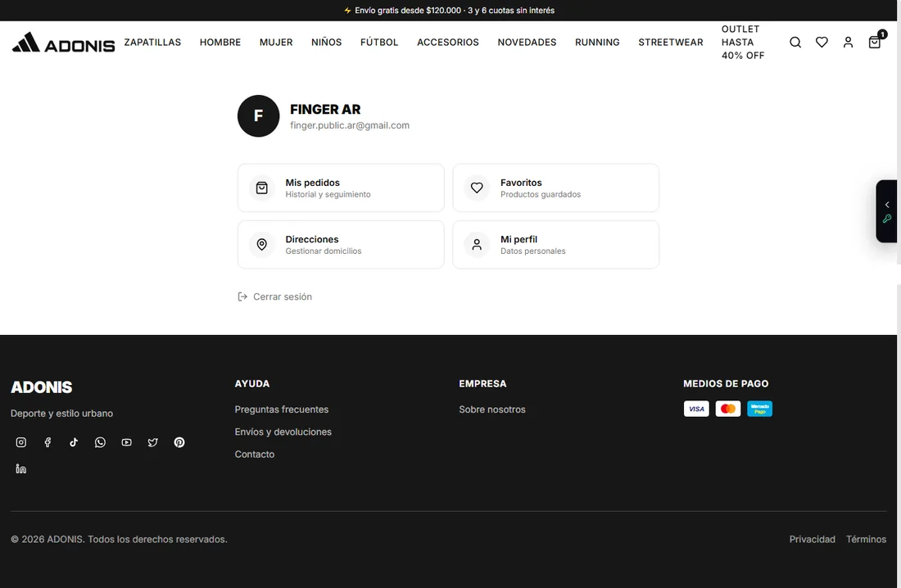The height and width of the screenshot is (588, 901).
Task: Open the Direcciones card
Action: coord(341,245)
